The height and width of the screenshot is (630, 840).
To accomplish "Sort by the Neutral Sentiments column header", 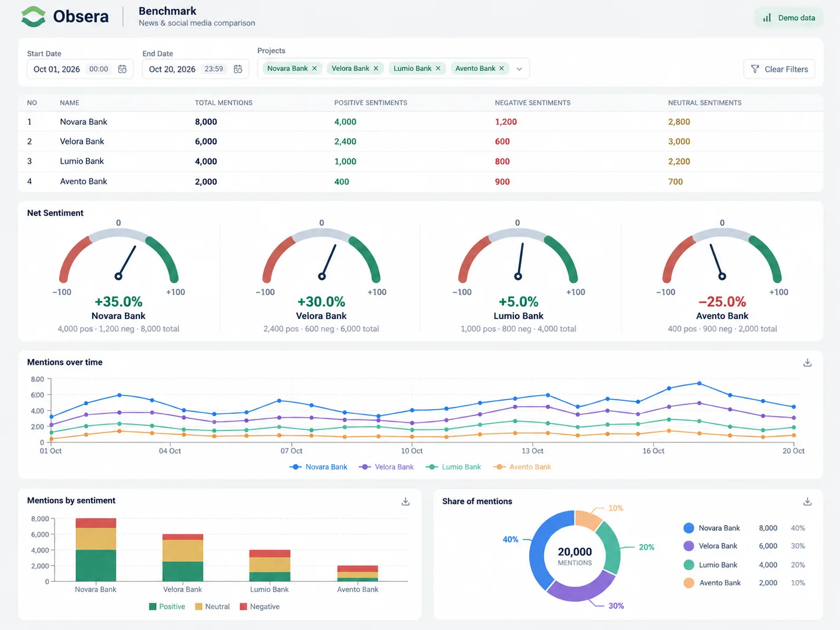I will coord(705,103).
